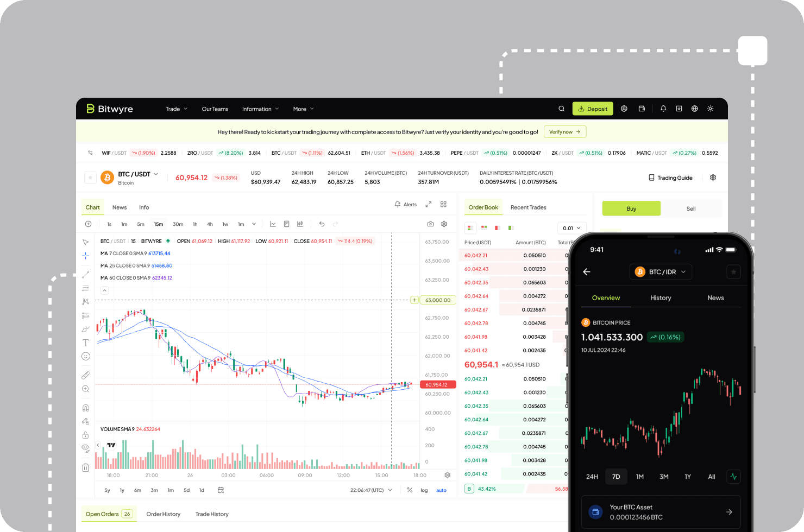The width and height of the screenshot is (804, 532).
Task: Open candlestick indicators icon in chart toolbar
Action: [x=300, y=224]
